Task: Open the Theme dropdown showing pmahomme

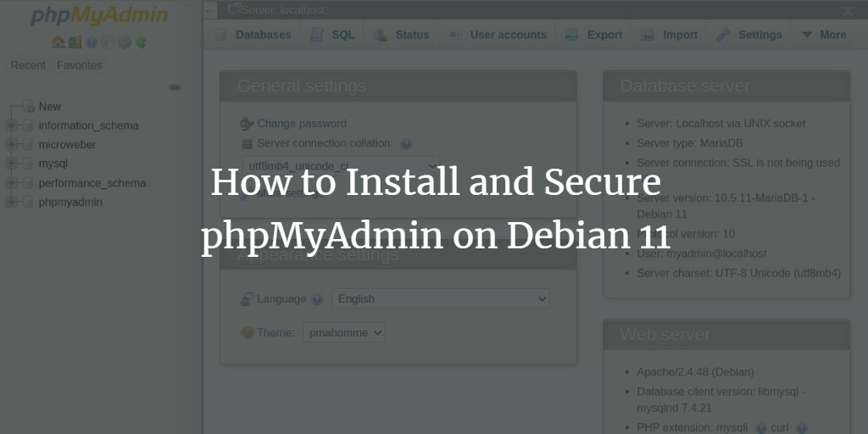Action: (344, 332)
